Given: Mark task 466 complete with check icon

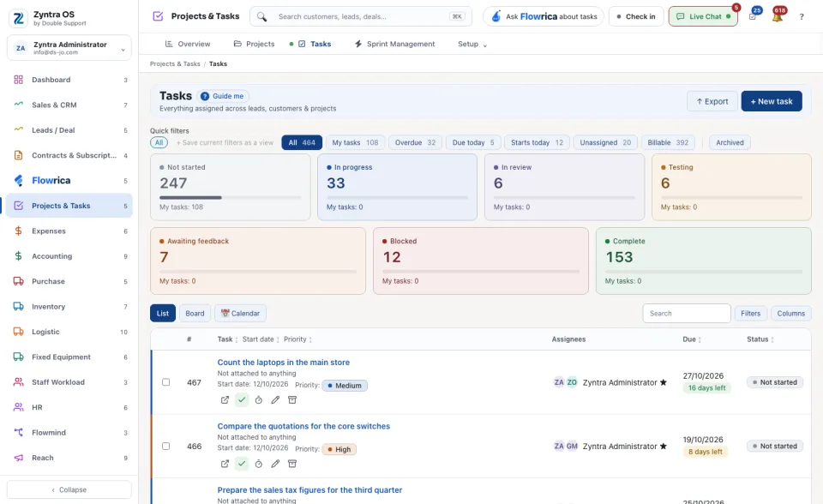Looking at the screenshot, I should pyautogui.click(x=242, y=464).
